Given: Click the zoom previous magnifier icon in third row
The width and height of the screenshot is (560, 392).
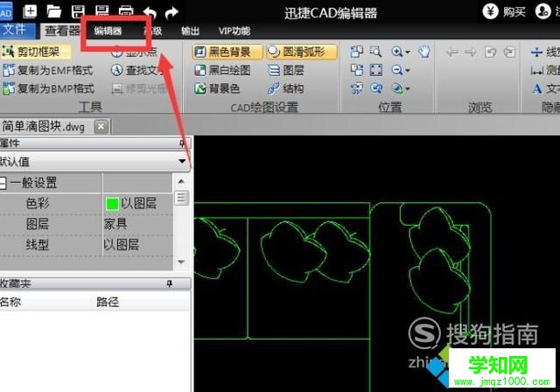Looking at the screenshot, I should point(376,88).
